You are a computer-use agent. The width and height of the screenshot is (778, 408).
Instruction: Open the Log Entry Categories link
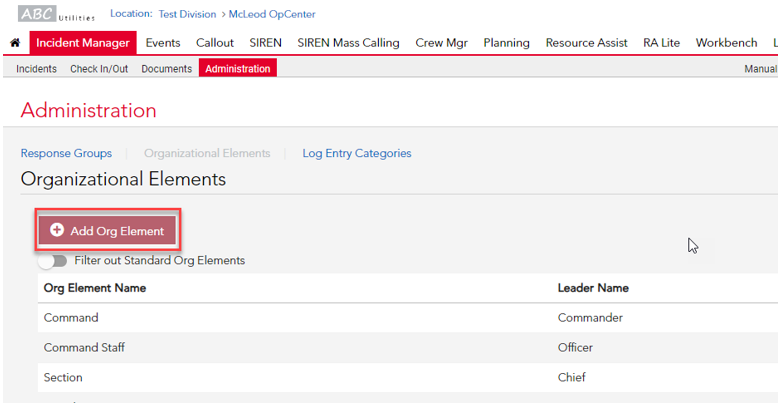click(357, 153)
